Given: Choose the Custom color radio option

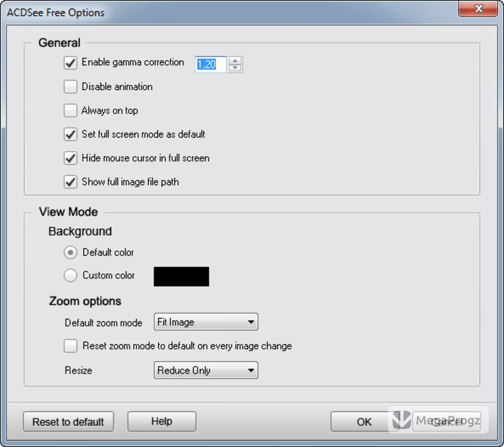Looking at the screenshot, I should (70, 275).
